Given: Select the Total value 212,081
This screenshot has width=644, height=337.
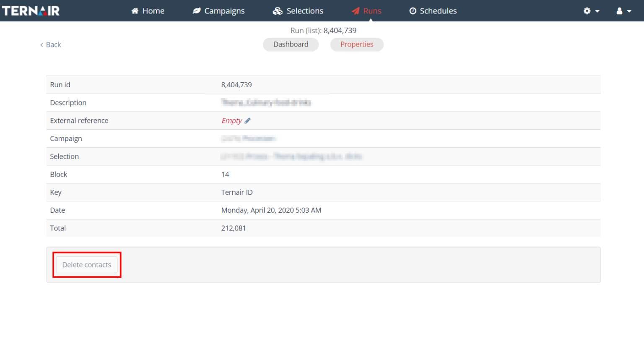Looking at the screenshot, I should [x=234, y=228].
